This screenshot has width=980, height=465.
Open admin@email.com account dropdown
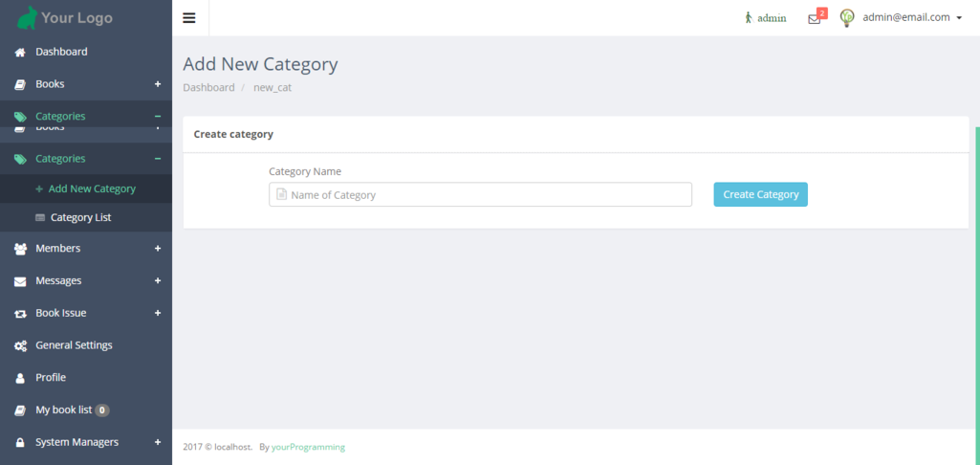[x=912, y=17]
